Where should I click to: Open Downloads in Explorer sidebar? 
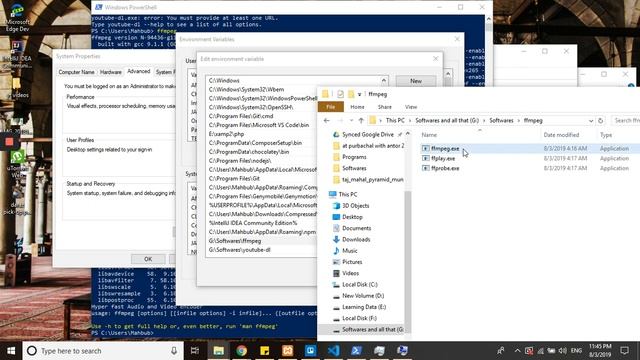click(356, 240)
